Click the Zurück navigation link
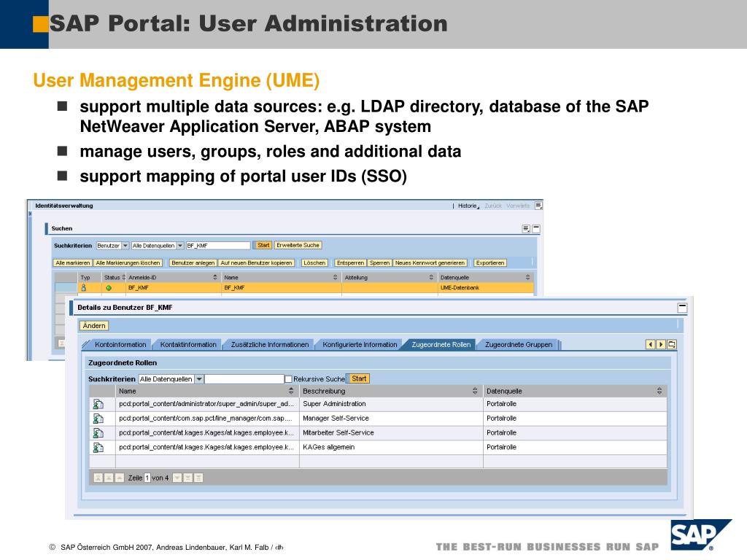747x560 pixels. pyautogui.click(x=493, y=206)
